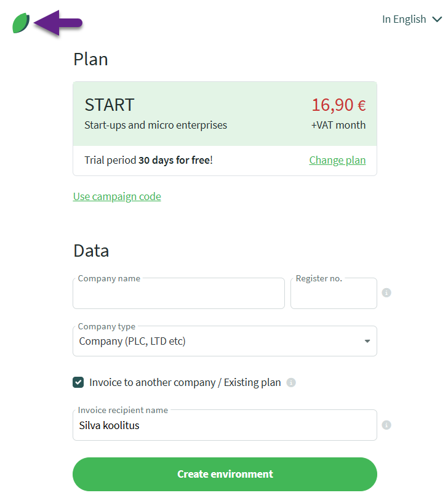
Task: Click the 16,90 € price text
Action: pos(338,105)
